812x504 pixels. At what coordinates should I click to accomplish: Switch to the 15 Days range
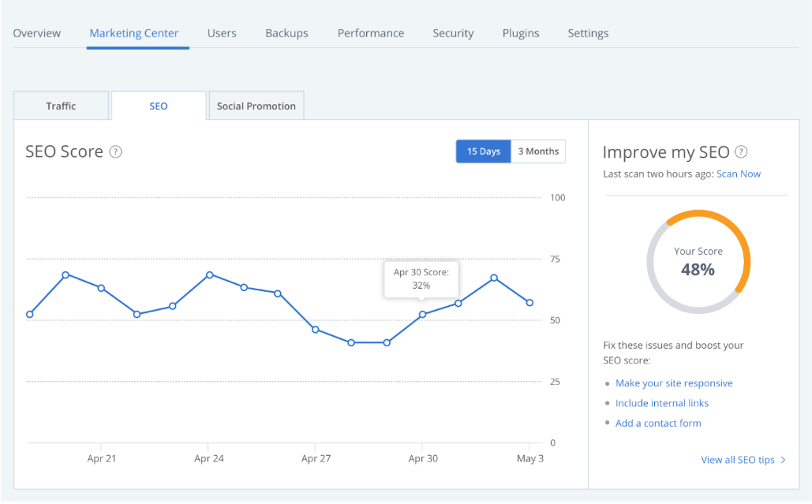coord(483,151)
